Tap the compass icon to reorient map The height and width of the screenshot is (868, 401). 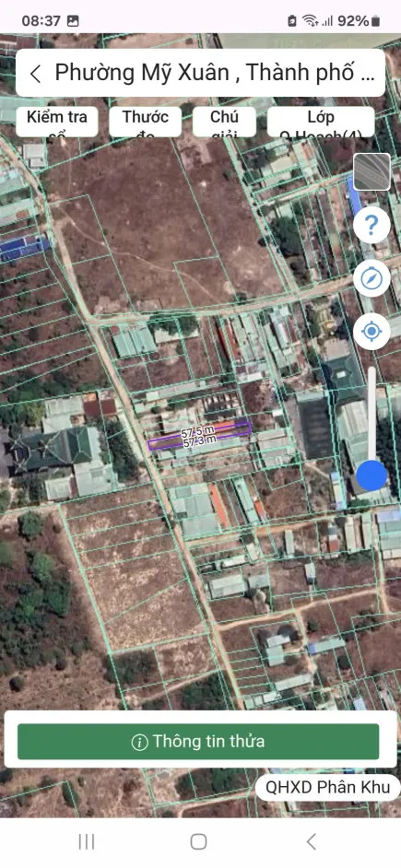point(372,278)
